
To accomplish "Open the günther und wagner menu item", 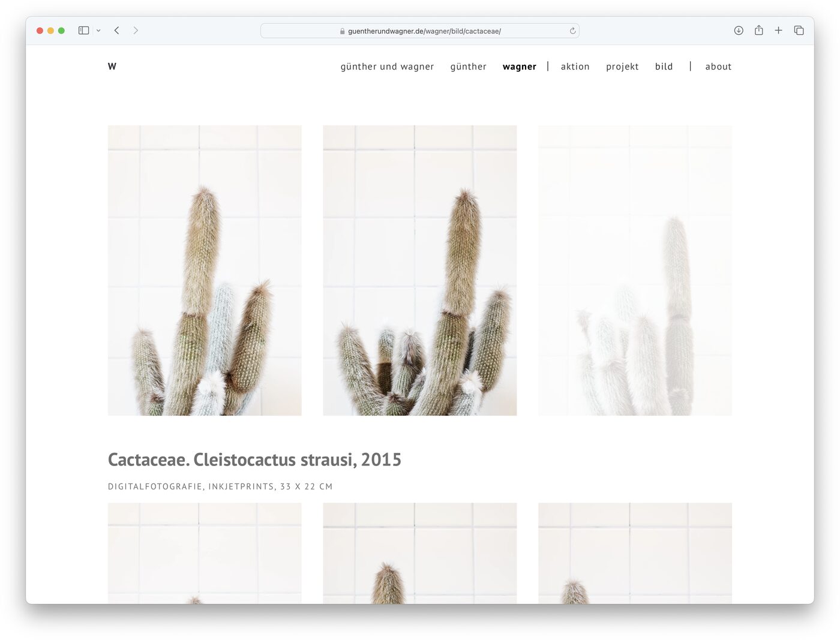I will (387, 67).
